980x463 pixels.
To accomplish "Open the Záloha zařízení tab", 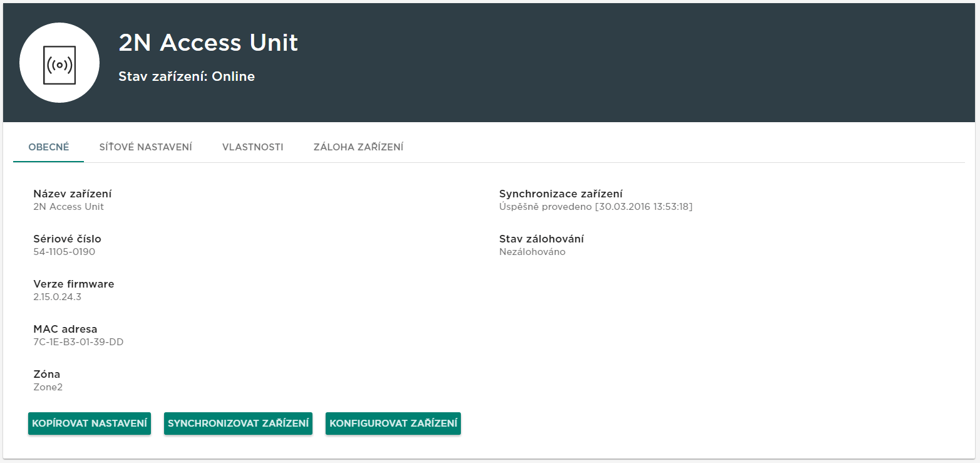I will [358, 147].
